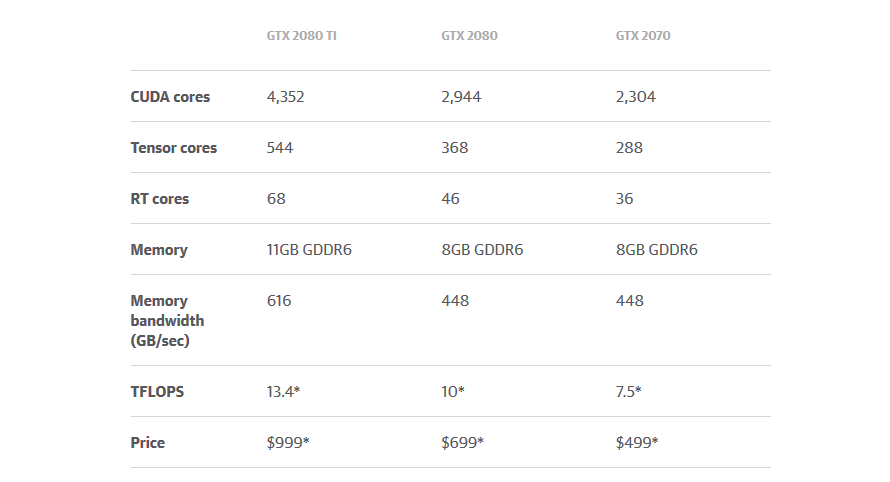Click the TFLOPS row label
890x482 pixels.
tap(157, 392)
